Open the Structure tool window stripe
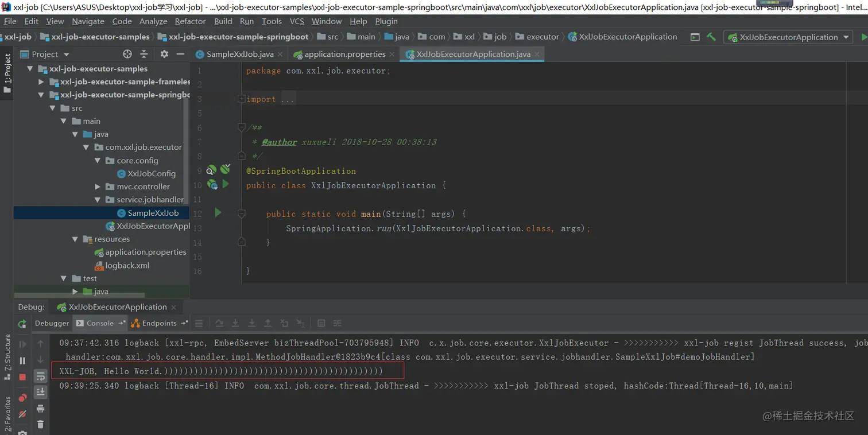This screenshot has height=435, width=868. [x=7, y=358]
